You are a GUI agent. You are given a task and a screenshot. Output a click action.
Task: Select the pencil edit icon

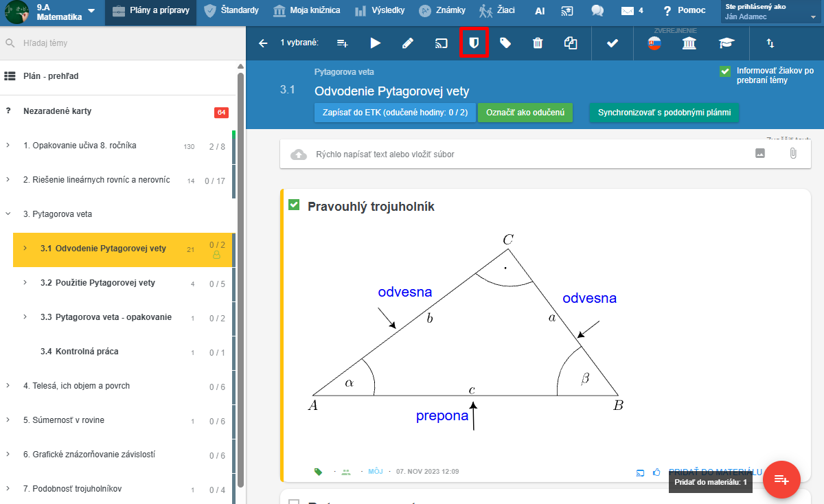(x=408, y=43)
